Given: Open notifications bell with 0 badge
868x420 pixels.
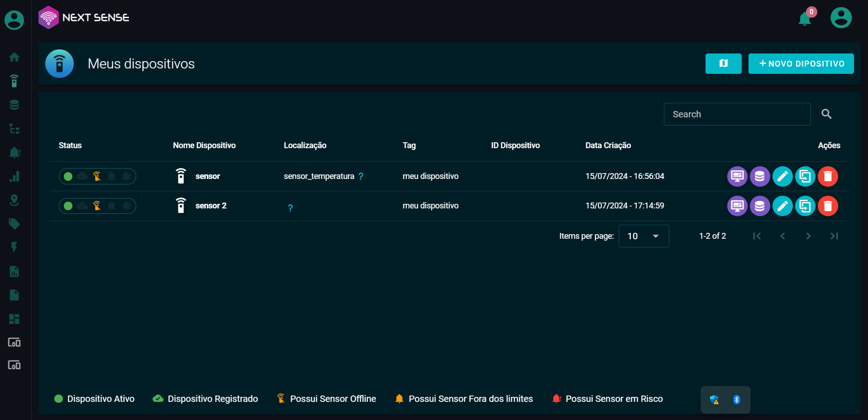Looking at the screenshot, I should pyautogui.click(x=805, y=19).
